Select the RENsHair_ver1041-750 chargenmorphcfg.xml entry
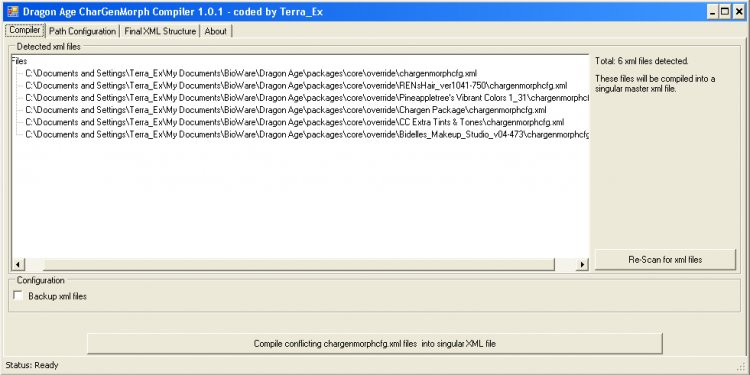This screenshot has height=375, width=750. [x=297, y=86]
